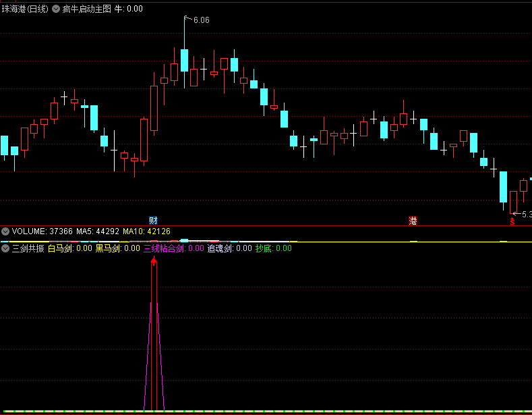Click the 黑马剑: 0.00 label
Image resolution: width=532 pixels, height=415 pixels.
[118, 248]
